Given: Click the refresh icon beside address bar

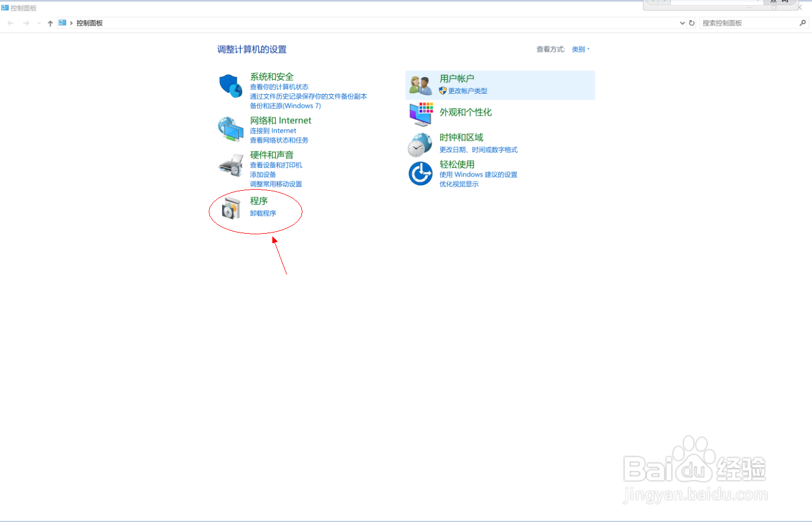Looking at the screenshot, I should (691, 23).
